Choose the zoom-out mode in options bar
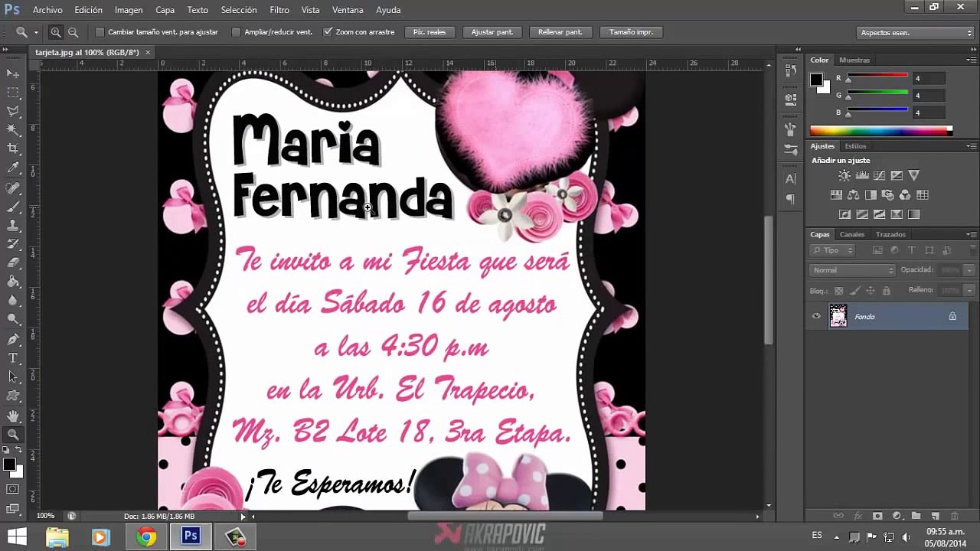Screen dimensions: 980x551 tap(73, 32)
